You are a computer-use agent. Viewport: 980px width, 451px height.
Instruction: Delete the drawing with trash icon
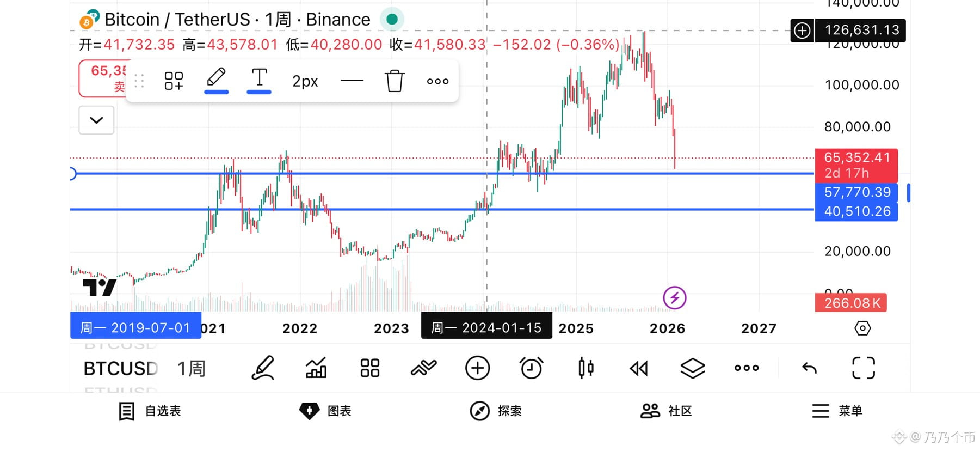(395, 81)
